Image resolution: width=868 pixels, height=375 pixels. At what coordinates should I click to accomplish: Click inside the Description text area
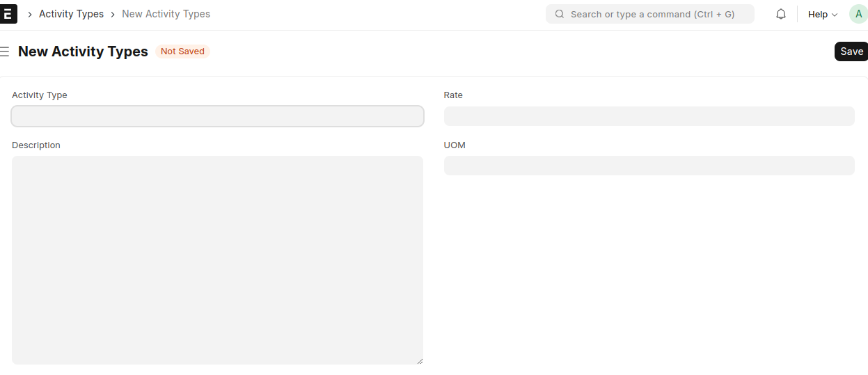[217, 260]
